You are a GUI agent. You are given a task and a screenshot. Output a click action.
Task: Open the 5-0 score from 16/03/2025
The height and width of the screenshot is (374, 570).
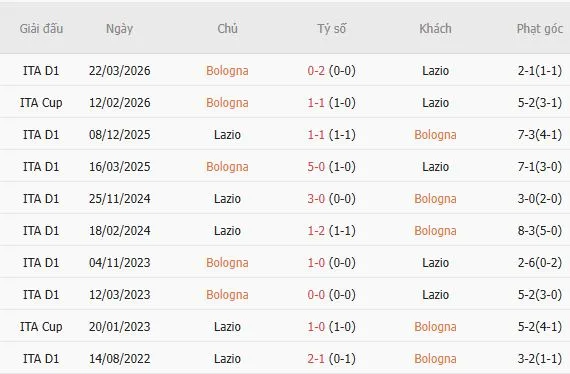point(316,166)
